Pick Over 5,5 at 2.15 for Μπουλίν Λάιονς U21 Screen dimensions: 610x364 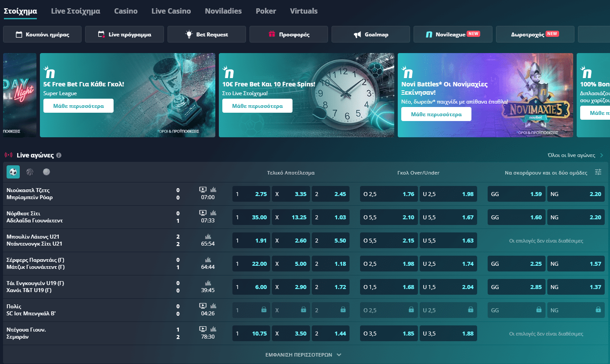coord(389,240)
